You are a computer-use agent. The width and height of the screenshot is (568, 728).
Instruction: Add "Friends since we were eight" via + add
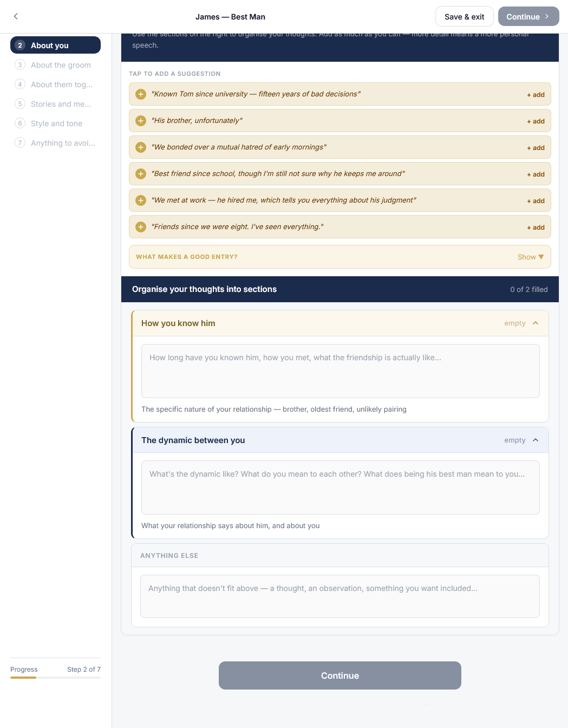click(536, 227)
